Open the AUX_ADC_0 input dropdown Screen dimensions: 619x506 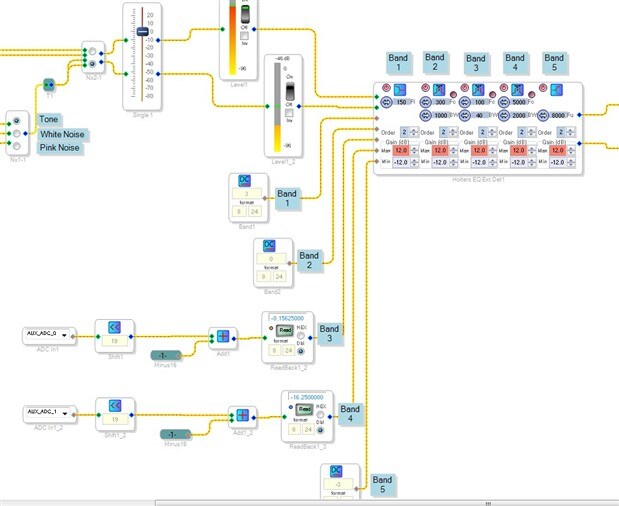click(x=64, y=335)
